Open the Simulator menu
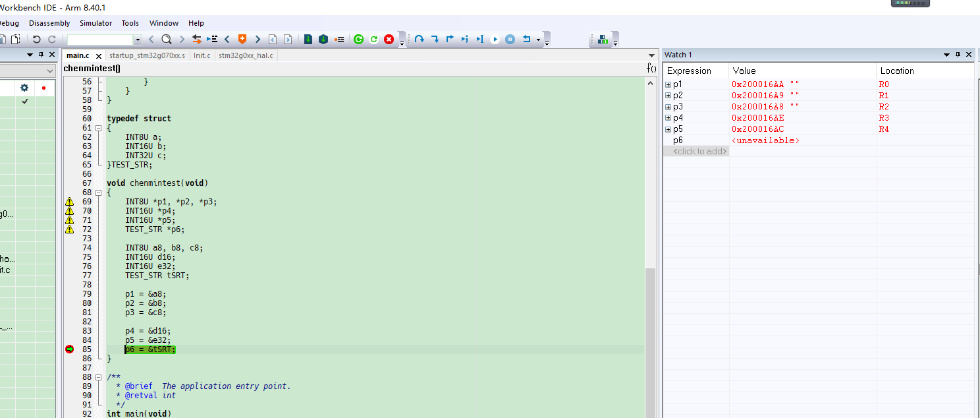Image resolution: width=980 pixels, height=418 pixels. coord(96,23)
